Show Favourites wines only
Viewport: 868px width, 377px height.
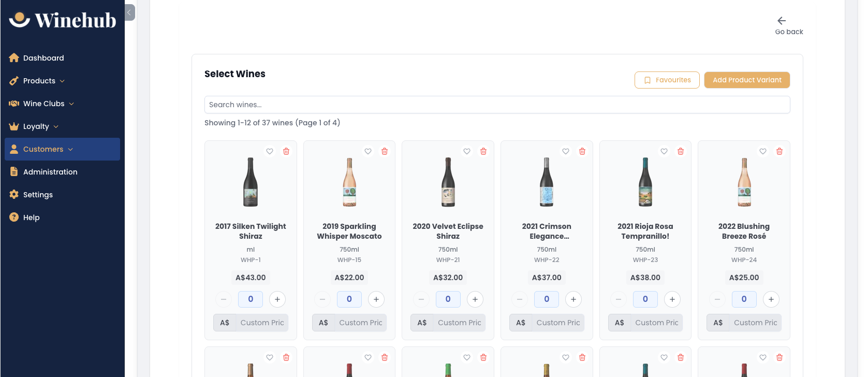(x=667, y=80)
